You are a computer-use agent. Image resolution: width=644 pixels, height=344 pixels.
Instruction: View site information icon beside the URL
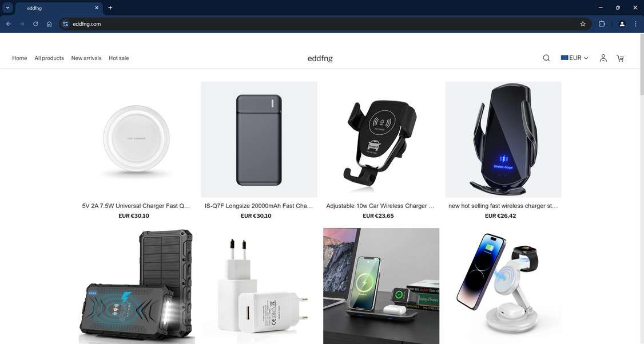pos(65,24)
